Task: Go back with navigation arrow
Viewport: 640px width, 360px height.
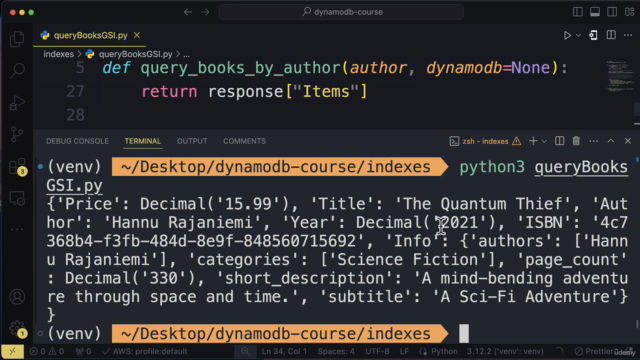Action: pos(188,12)
